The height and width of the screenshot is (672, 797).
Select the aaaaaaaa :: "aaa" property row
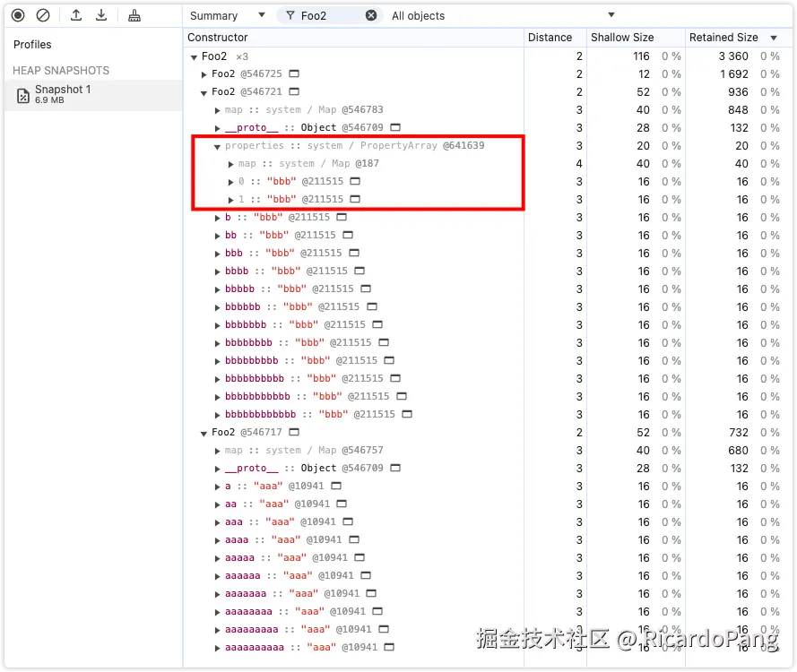pos(488,611)
